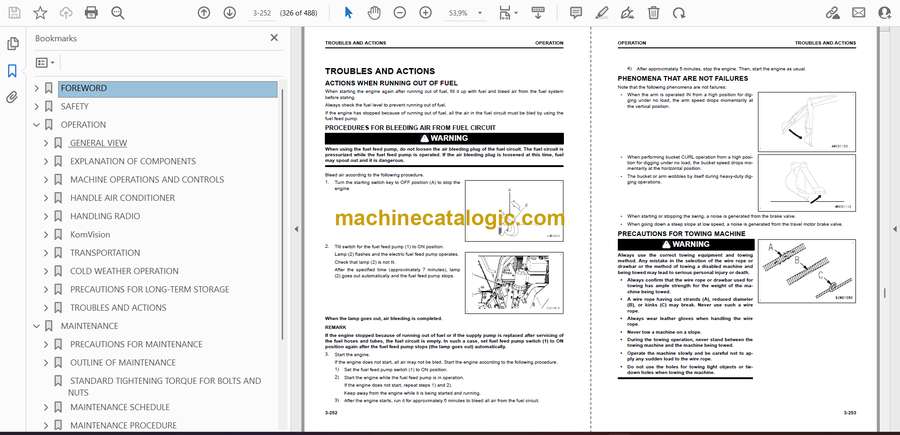Click the Delete trash icon
The image size is (900, 435).
[x=653, y=13]
